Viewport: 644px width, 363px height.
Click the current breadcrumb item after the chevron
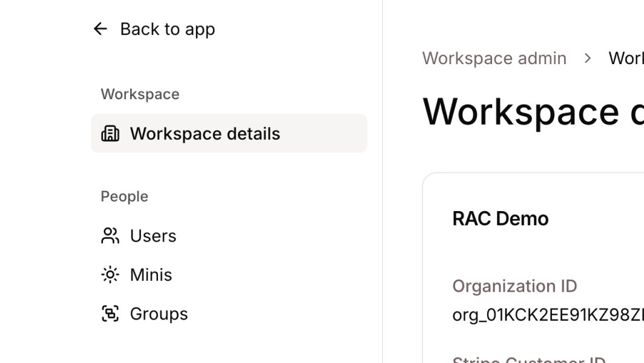pos(626,58)
